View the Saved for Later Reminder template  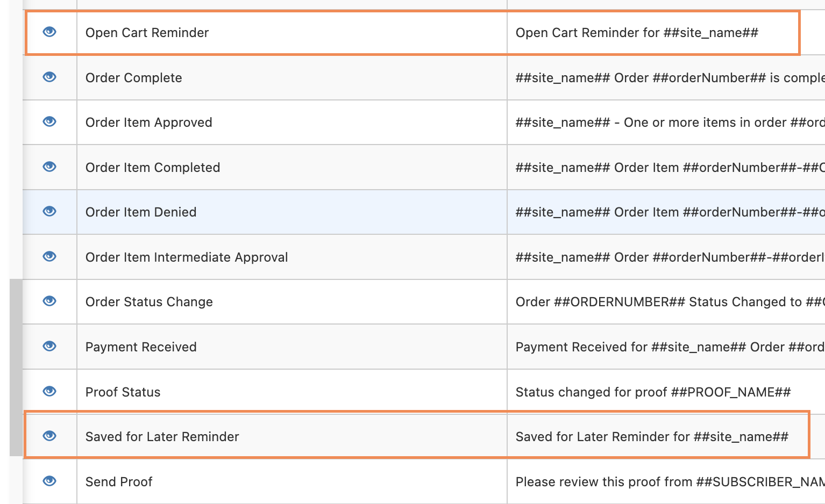[x=49, y=436]
